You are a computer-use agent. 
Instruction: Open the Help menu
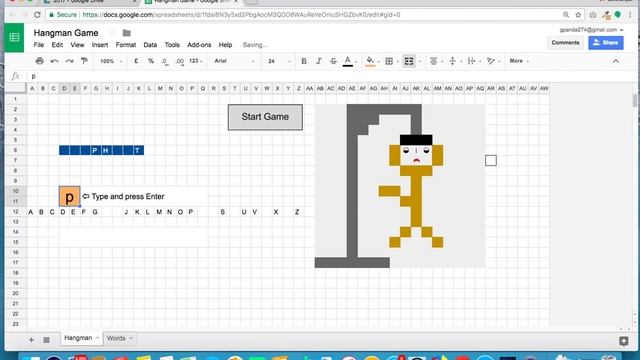(225, 45)
